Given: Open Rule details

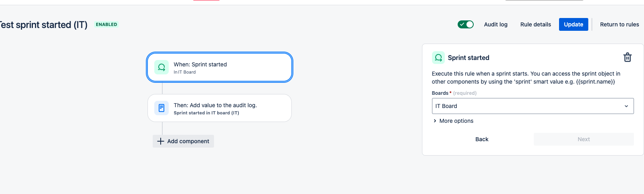Looking at the screenshot, I should click(x=535, y=24).
